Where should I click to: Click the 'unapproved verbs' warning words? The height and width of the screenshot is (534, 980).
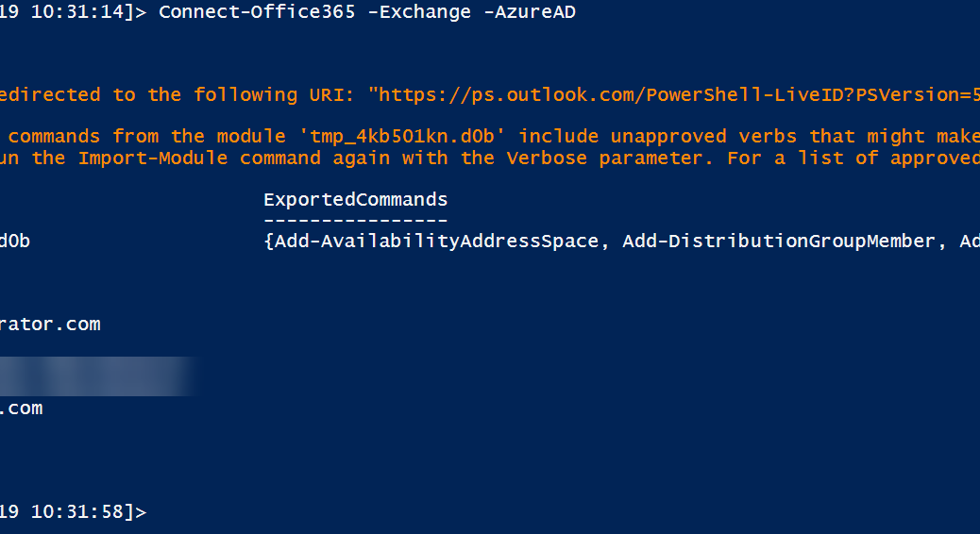pos(703,136)
